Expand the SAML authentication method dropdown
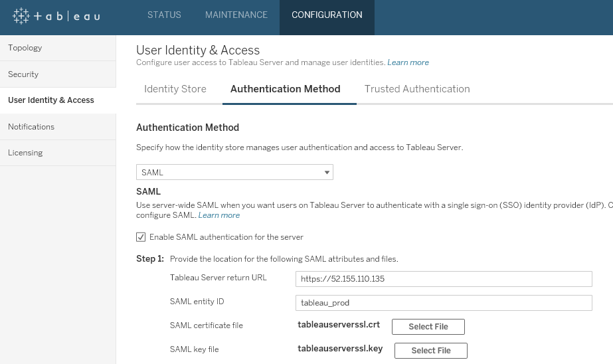The width and height of the screenshot is (613, 364). (234, 173)
